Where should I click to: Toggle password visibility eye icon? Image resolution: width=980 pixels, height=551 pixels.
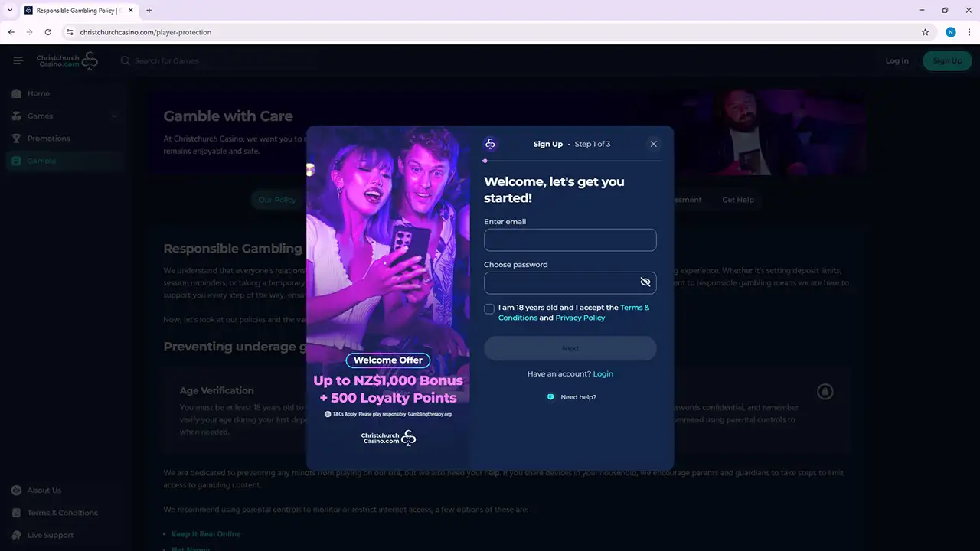pyautogui.click(x=645, y=282)
